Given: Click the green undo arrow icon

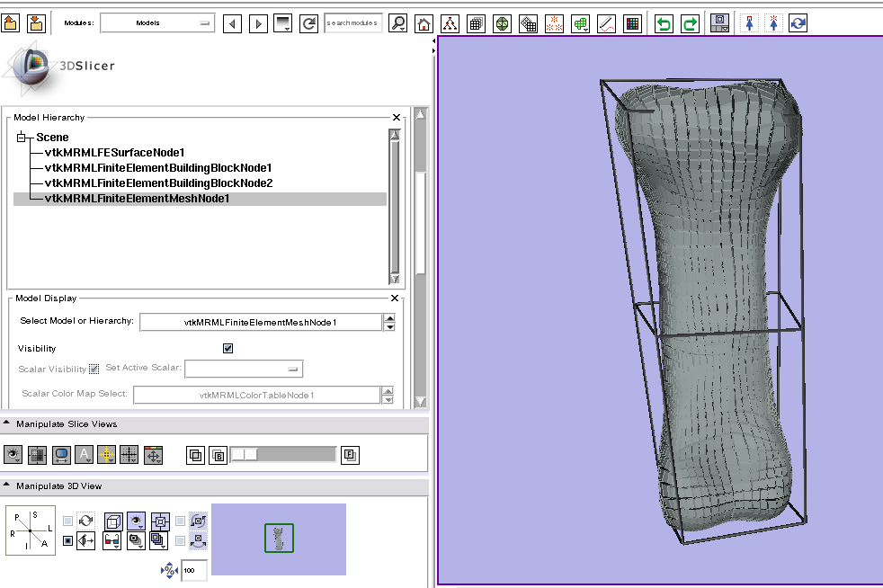Looking at the screenshot, I should pyautogui.click(x=664, y=23).
